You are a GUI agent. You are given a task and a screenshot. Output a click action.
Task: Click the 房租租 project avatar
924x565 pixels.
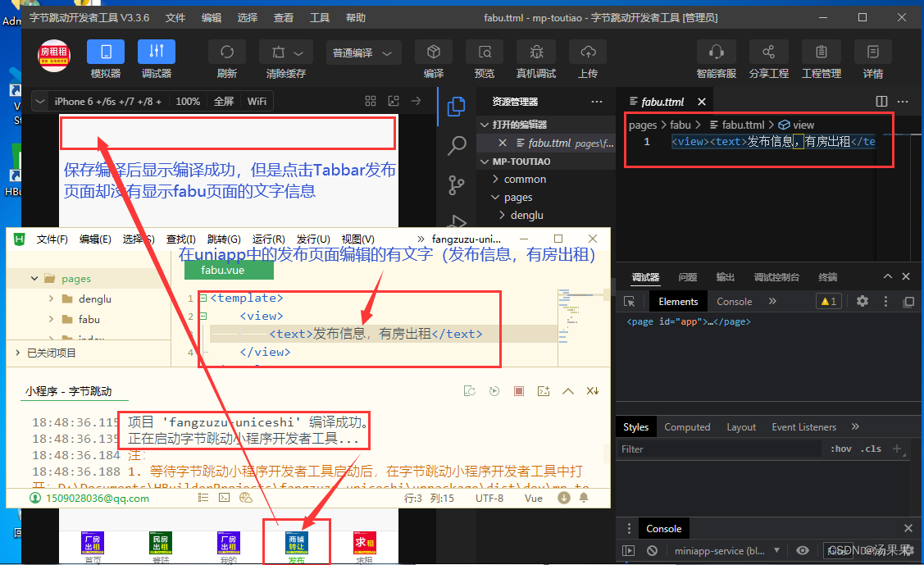point(54,56)
